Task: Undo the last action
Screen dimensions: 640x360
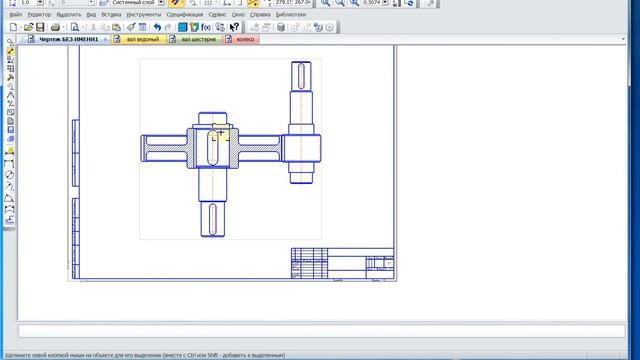Action: point(157,27)
